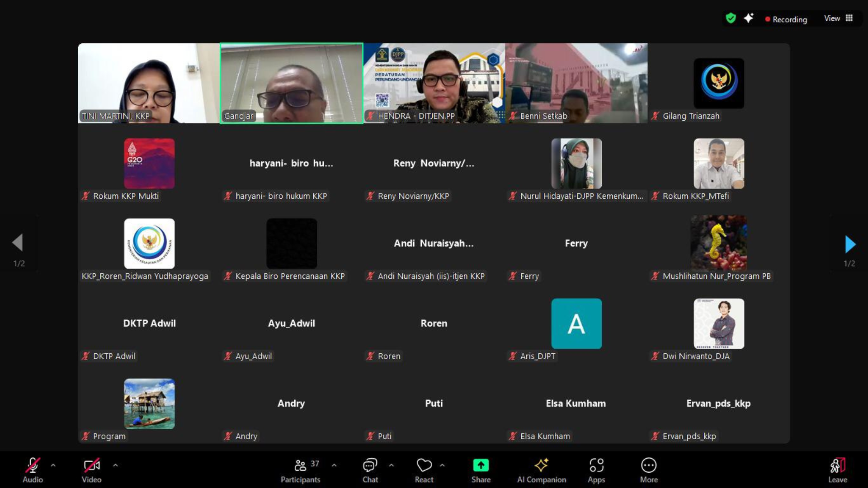Image resolution: width=868 pixels, height=488 pixels.
Task: Select the Andi Nuraisyah... name tile
Action: (434, 243)
